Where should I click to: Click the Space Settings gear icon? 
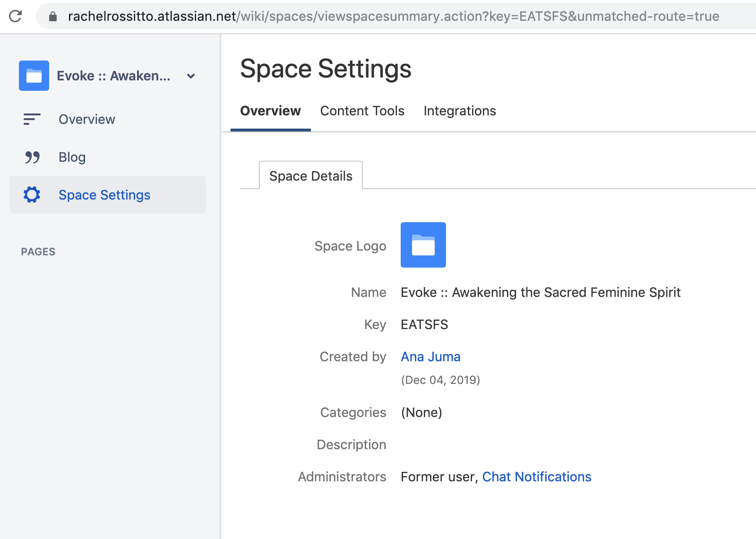[32, 195]
